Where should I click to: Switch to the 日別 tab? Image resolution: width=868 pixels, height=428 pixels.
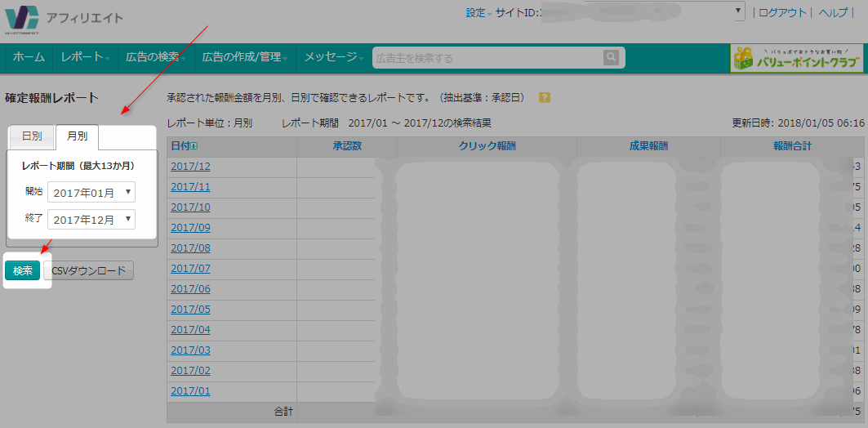32,136
